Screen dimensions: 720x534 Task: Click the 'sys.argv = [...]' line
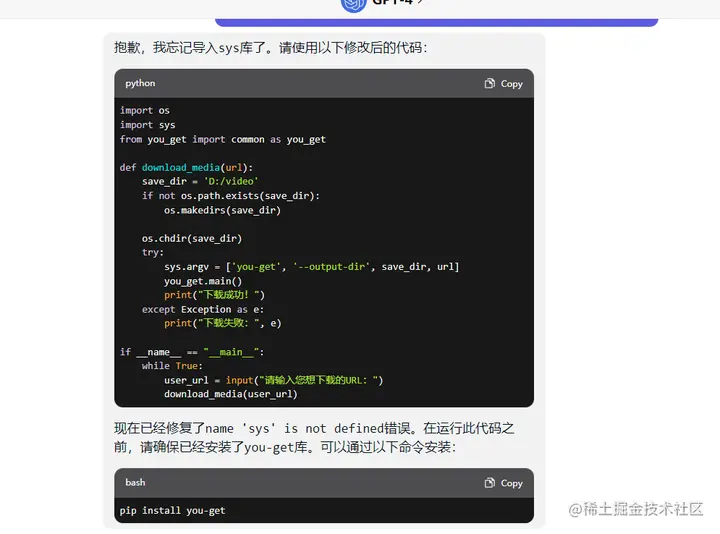click(x=311, y=267)
